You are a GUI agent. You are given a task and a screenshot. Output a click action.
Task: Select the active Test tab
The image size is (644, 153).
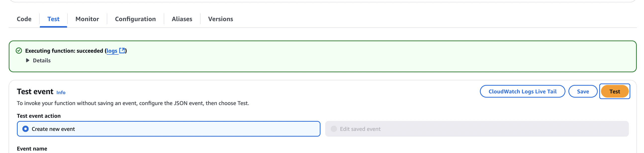click(x=53, y=19)
